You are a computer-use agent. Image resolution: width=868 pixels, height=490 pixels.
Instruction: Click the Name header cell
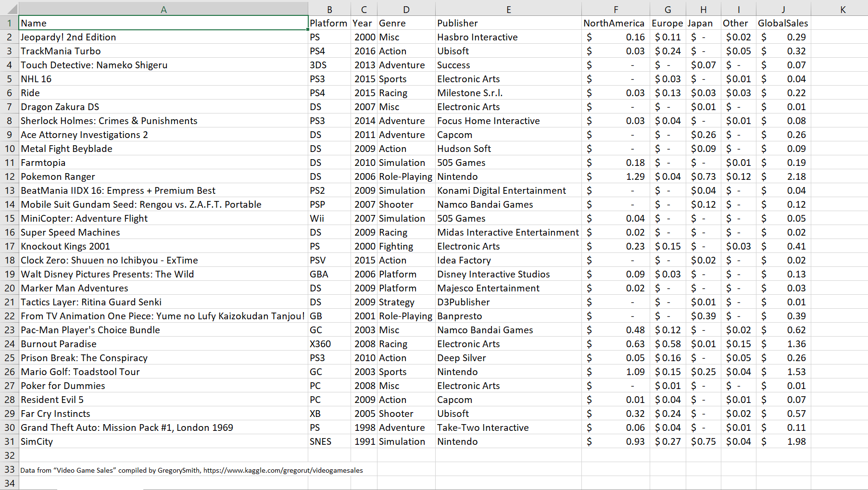point(164,23)
